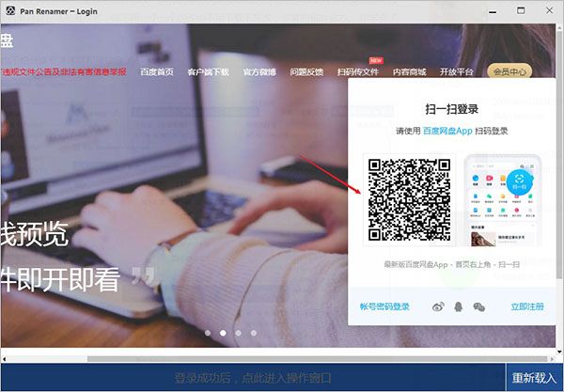The image size is (564, 392).
Task: Click 登录成功后，点此进入操作窗口 button
Action: [253, 378]
